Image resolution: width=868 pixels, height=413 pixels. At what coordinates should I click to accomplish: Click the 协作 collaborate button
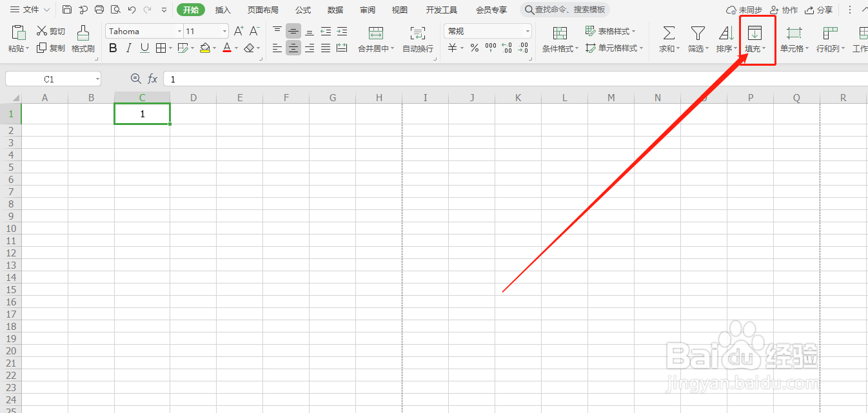tap(784, 10)
